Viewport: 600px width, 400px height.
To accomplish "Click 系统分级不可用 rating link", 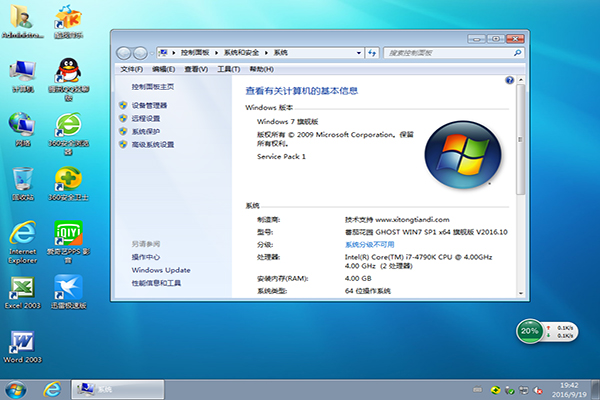I will [370, 244].
